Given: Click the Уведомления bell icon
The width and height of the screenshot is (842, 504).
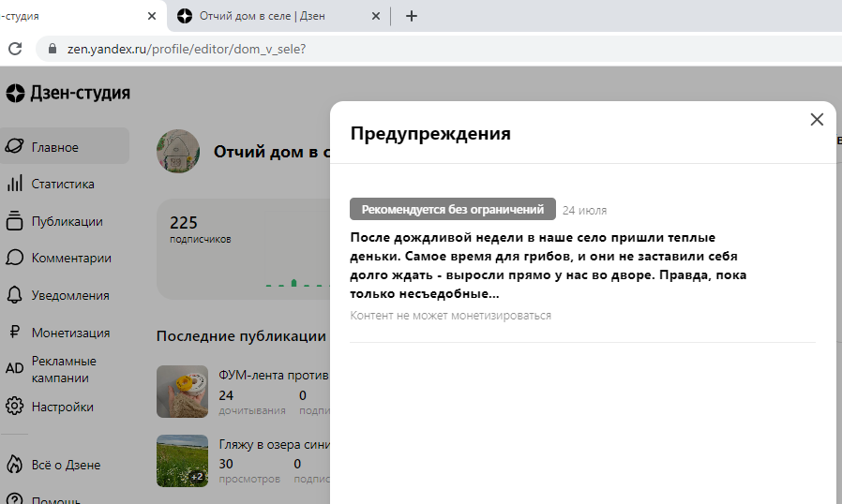Looking at the screenshot, I should pyautogui.click(x=14, y=295).
